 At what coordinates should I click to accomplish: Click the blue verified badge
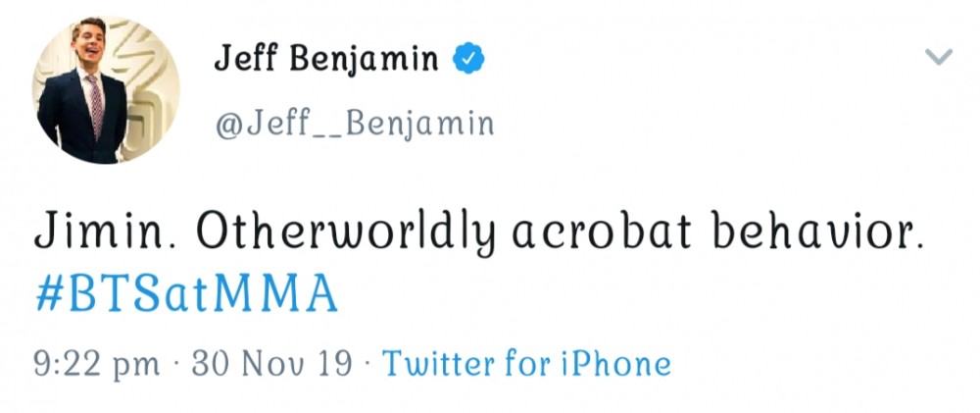pos(468,58)
